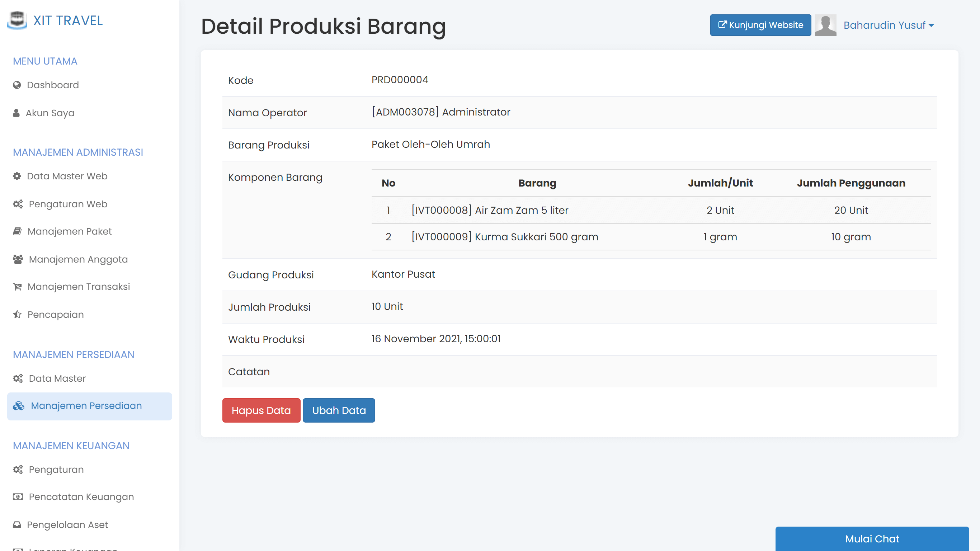Open Kunjungi Website

click(x=760, y=25)
